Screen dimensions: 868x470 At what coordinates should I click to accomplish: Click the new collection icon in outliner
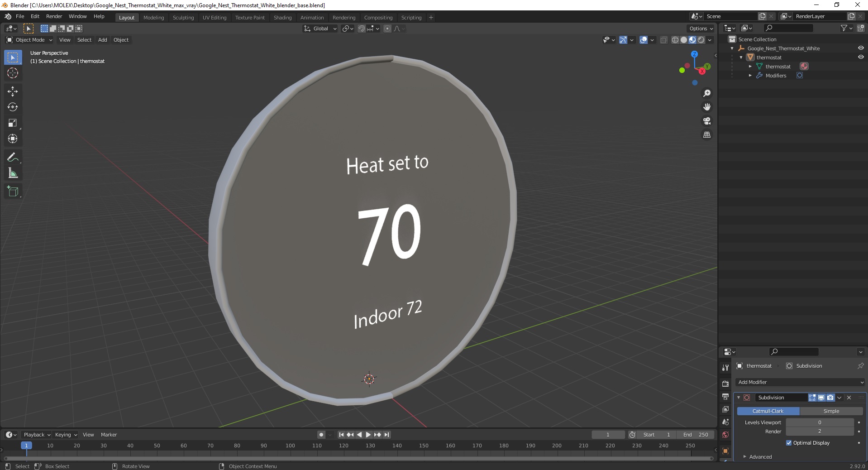861,28
